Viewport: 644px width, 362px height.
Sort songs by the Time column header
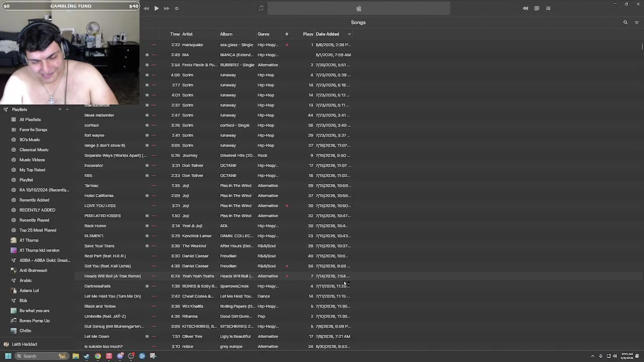pyautogui.click(x=175, y=34)
